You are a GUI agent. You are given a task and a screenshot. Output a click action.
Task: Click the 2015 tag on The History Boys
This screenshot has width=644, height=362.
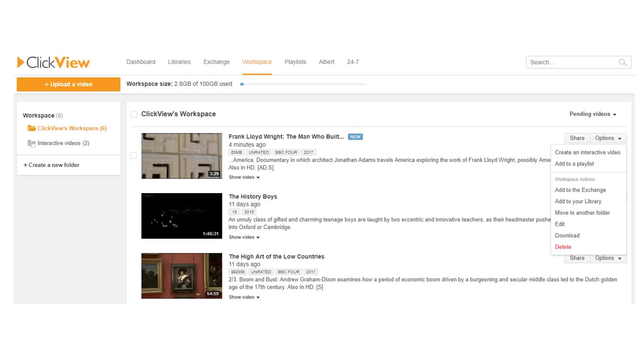pos(249,212)
